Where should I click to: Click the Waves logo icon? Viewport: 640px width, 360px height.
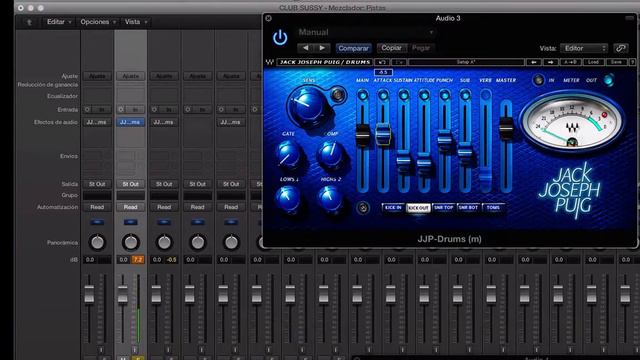click(x=269, y=62)
